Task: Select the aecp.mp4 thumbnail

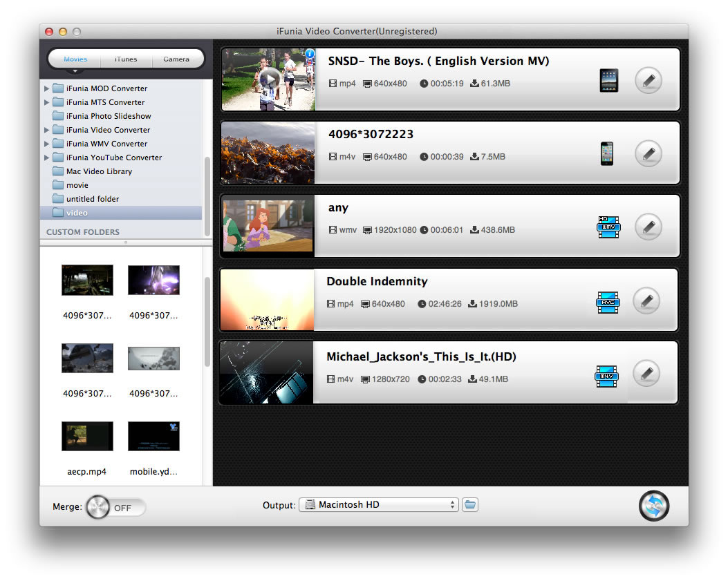Action: 87,436
